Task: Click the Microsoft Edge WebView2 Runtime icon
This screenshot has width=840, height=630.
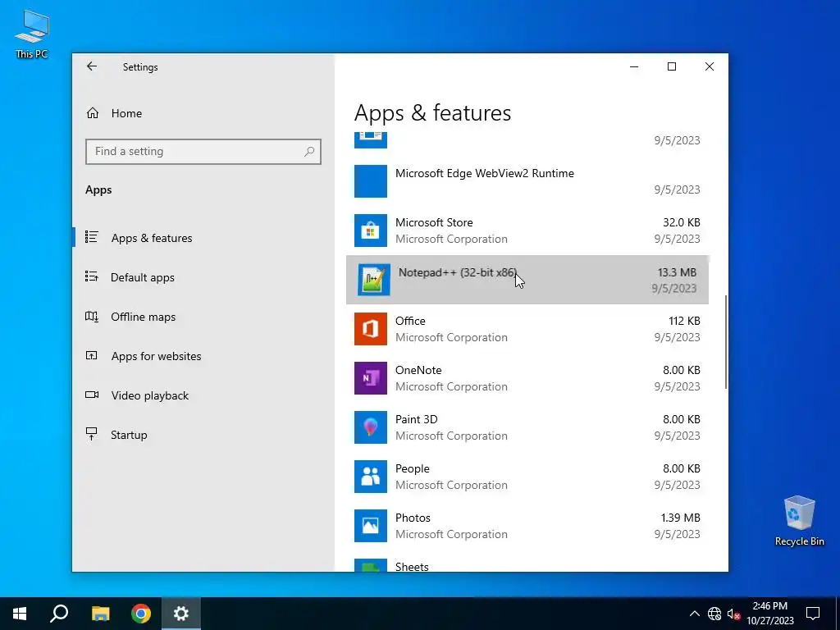Action: point(371,181)
